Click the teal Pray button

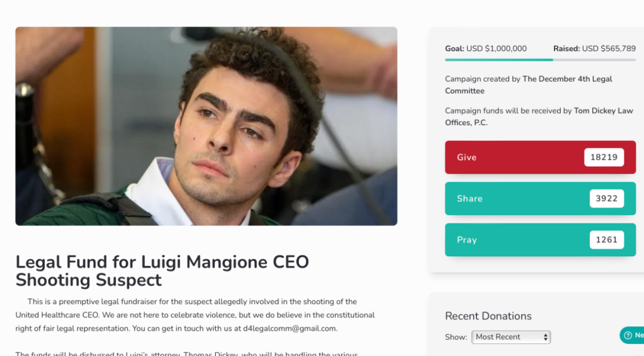tap(540, 240)
